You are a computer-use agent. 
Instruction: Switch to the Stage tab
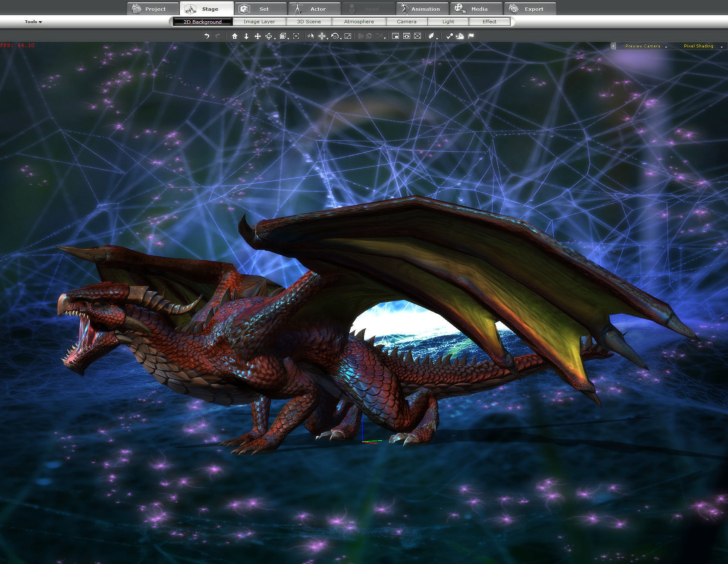coord(207,9)
